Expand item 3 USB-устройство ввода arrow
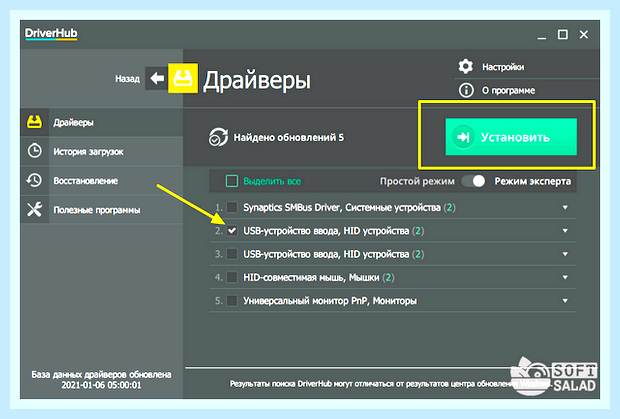 coord(565,254)
